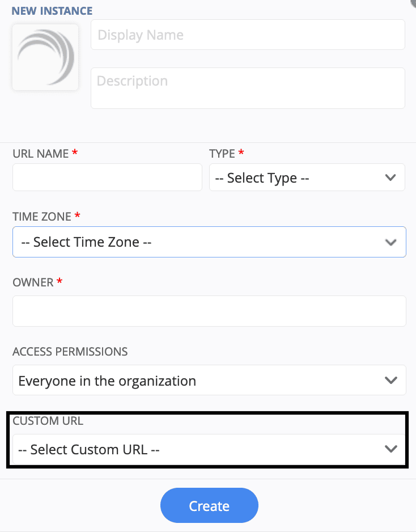
Task: Click the OWNER label text
Action: 33,282
